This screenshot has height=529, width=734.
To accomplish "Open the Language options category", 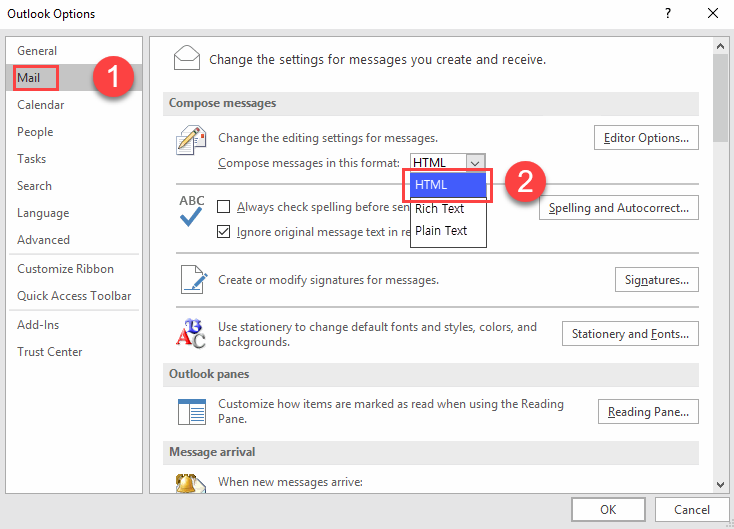I will pyautogui.click(x=74, y=213).
